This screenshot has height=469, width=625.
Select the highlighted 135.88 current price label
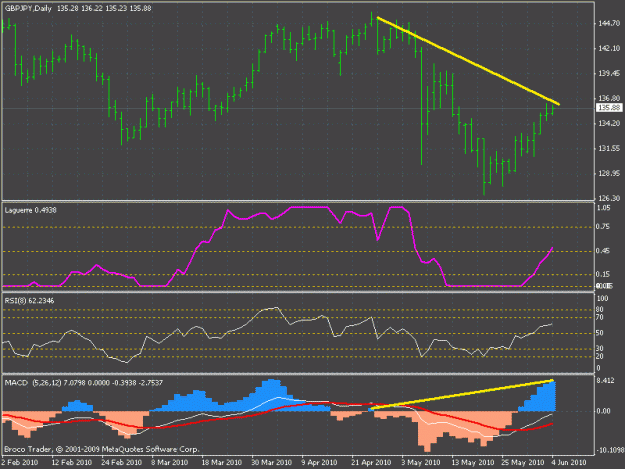coord(609,108)
